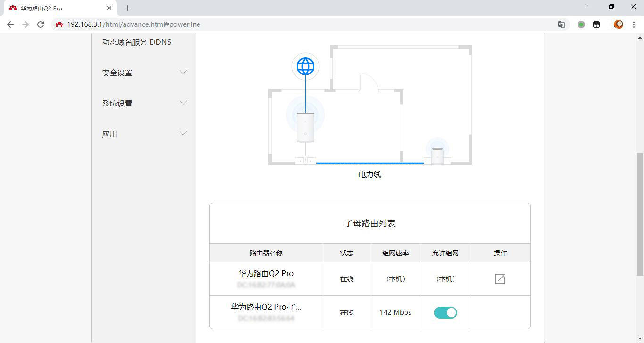Click the browser forward arrow
Image resolution: width=644 pixels, height=343 pixels.
[x=25, y=24]
